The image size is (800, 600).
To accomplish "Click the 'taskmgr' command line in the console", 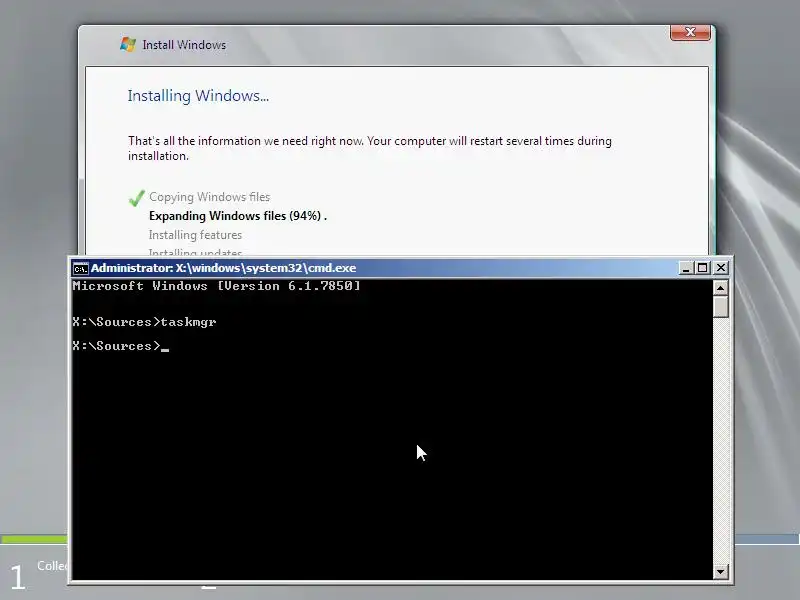I will (144, 322).
